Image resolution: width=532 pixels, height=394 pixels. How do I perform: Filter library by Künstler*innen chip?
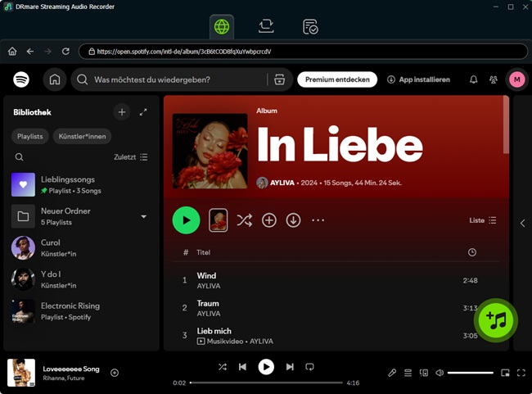82,136
